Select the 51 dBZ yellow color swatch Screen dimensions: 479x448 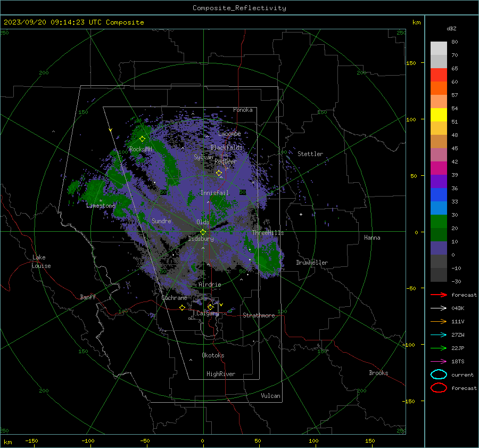(439, 115)
